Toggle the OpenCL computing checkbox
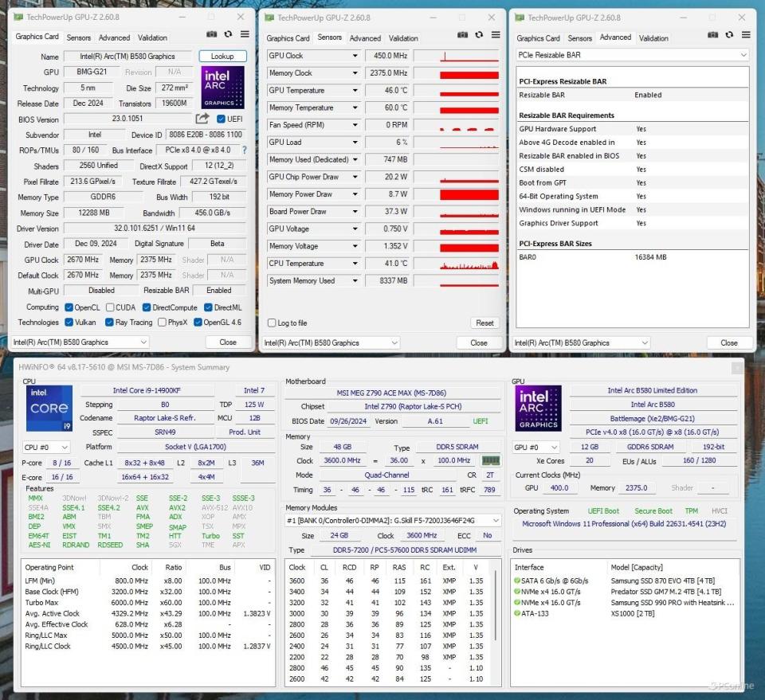The height and width of the screenshot is (700, 765). (x=71, y=307)
